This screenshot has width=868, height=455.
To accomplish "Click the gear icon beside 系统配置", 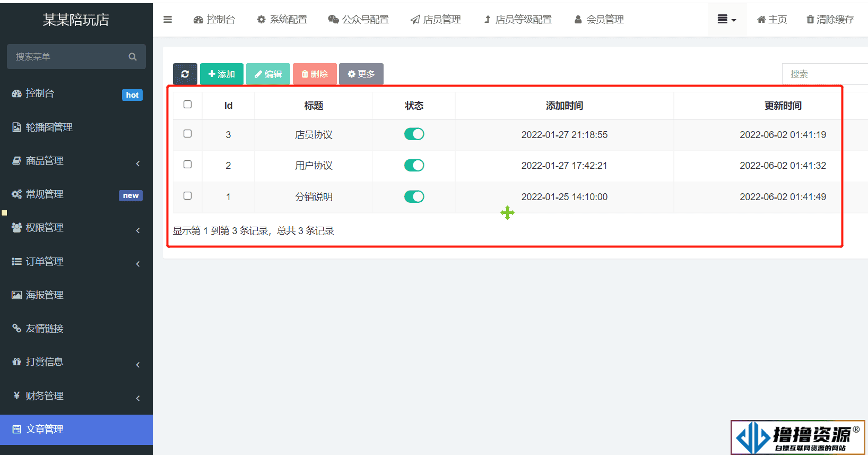I will point(261,20).
